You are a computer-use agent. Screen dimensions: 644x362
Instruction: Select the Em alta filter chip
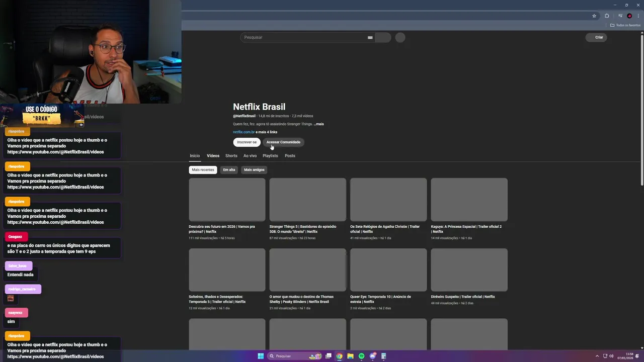(229, 169)
